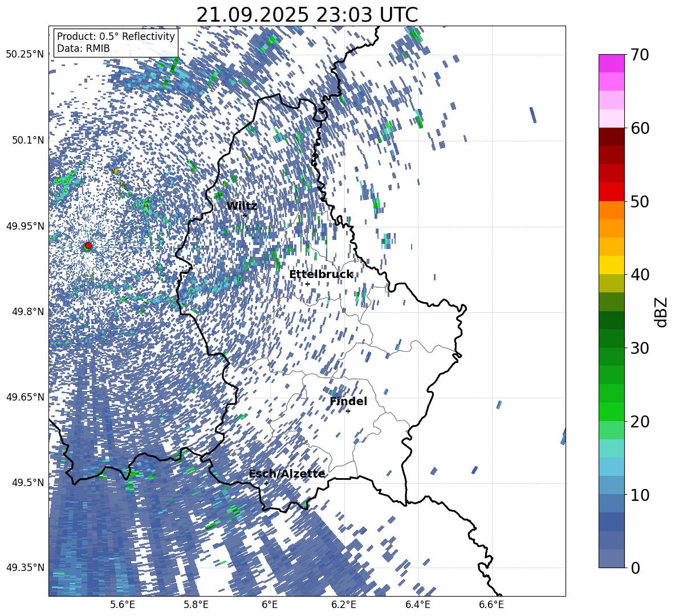Click the 6.2°E longitude label
The height and width of the screenshot is (616, 675).
pos(344,605)
